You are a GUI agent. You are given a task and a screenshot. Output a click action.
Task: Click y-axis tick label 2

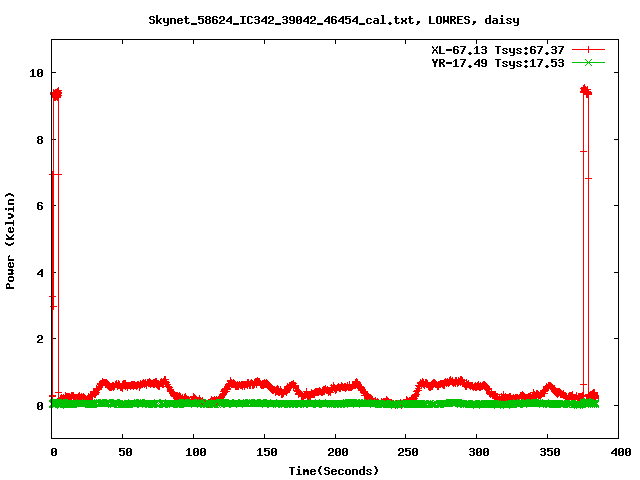pos(40,339)
